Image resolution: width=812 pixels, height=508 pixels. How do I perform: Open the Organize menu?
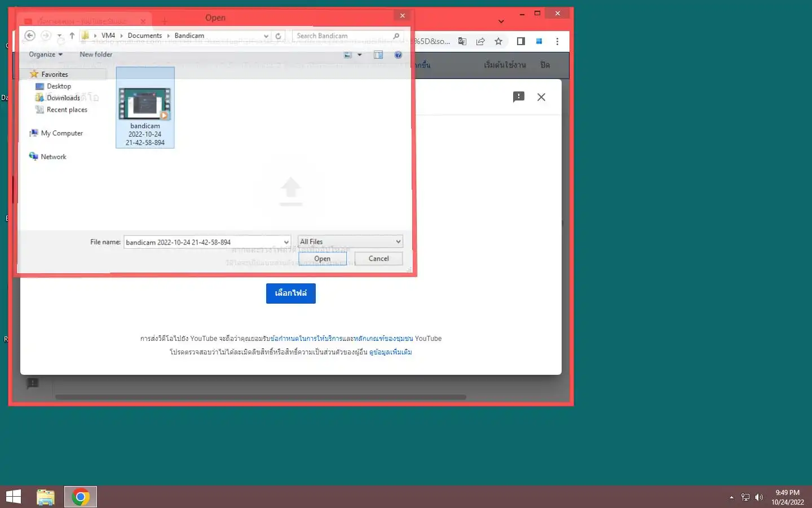click(x=46, y=55)
